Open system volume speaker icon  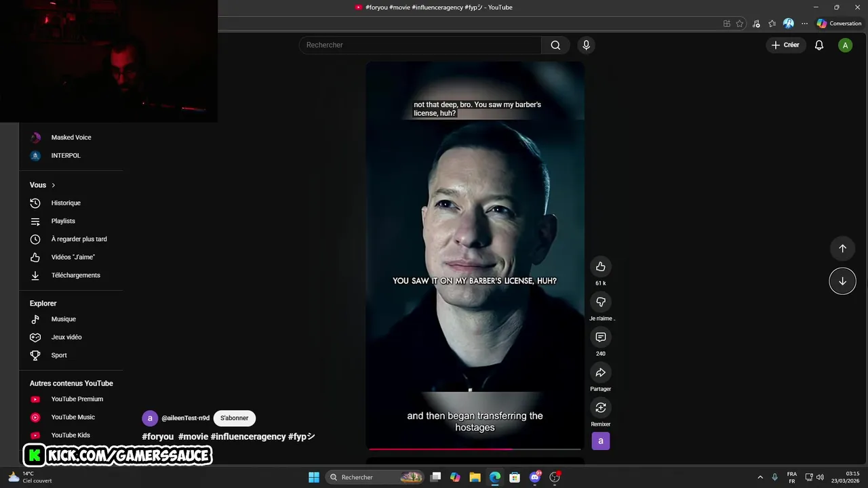[x=820, y=477]
